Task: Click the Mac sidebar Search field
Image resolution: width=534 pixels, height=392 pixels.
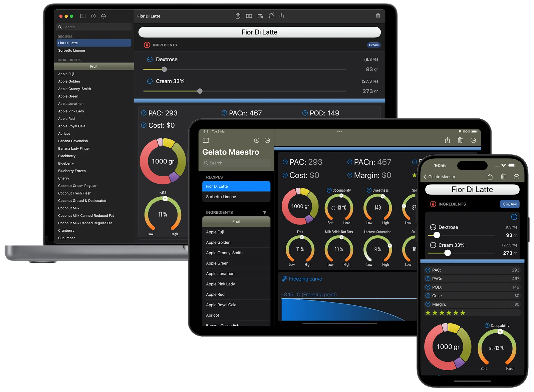Action: pos(94,27)
